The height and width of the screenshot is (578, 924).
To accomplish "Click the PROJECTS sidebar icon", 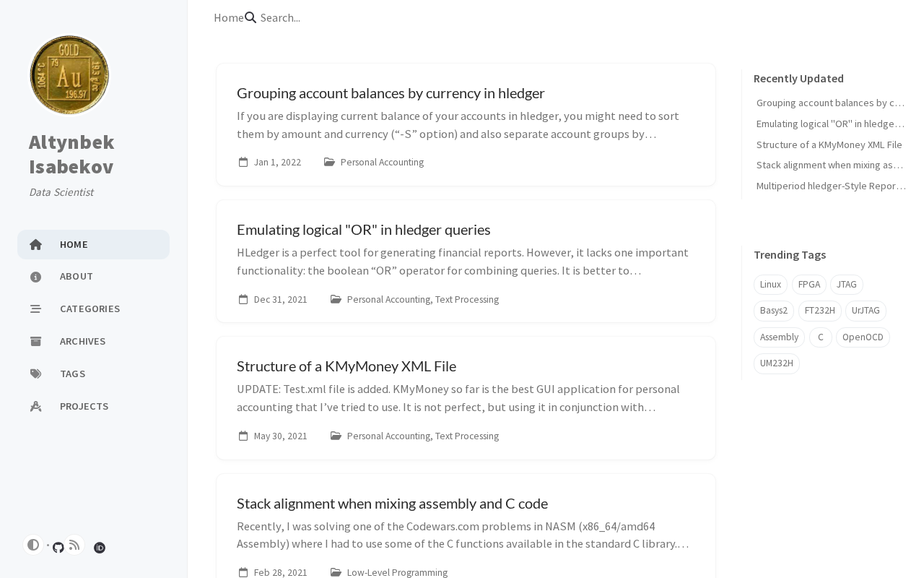I will click(x=35, y=406).
